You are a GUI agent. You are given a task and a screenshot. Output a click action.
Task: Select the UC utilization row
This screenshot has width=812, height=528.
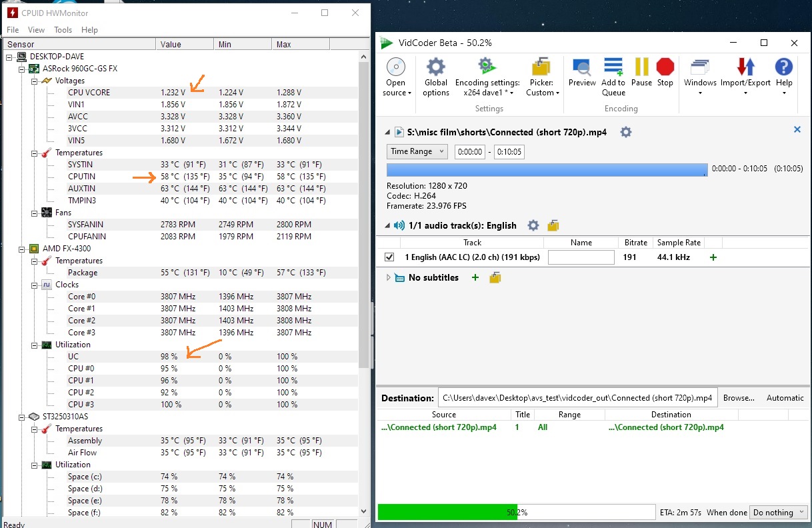pyautogui.click(x=181, y=357)
